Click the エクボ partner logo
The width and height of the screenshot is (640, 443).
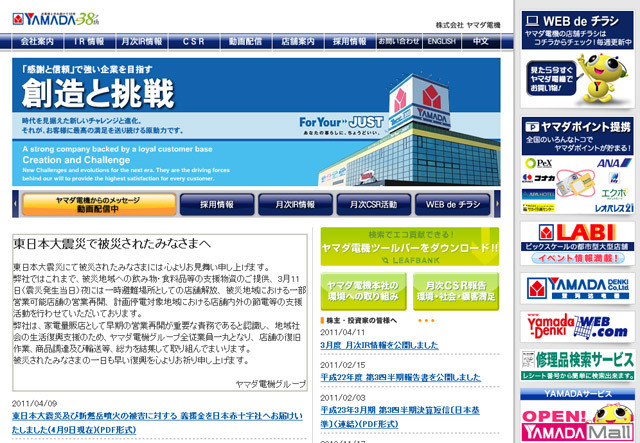[x=614, y=192]
